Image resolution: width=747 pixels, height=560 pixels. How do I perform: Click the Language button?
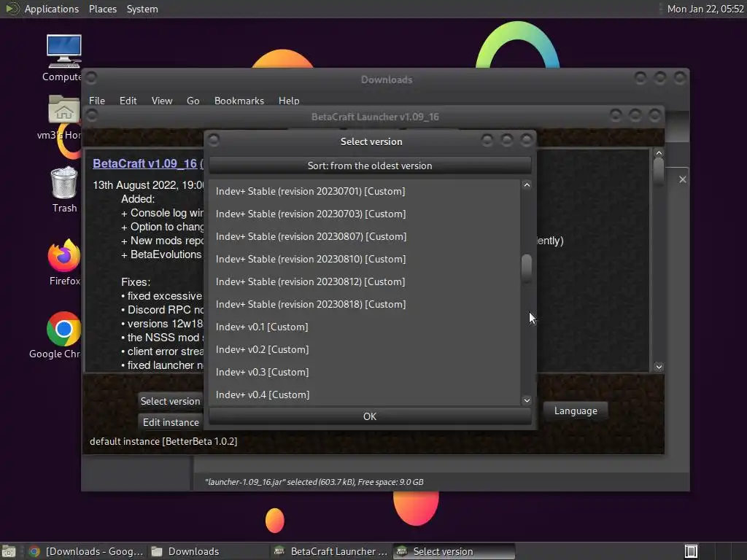click(x=576, y=411)
